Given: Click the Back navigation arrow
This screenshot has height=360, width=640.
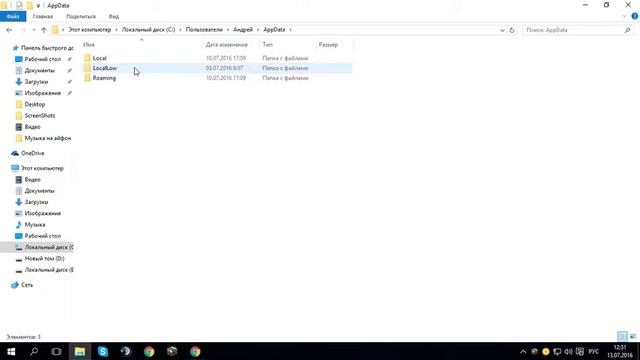Looking at the screenshot, I should pos(9,30).
